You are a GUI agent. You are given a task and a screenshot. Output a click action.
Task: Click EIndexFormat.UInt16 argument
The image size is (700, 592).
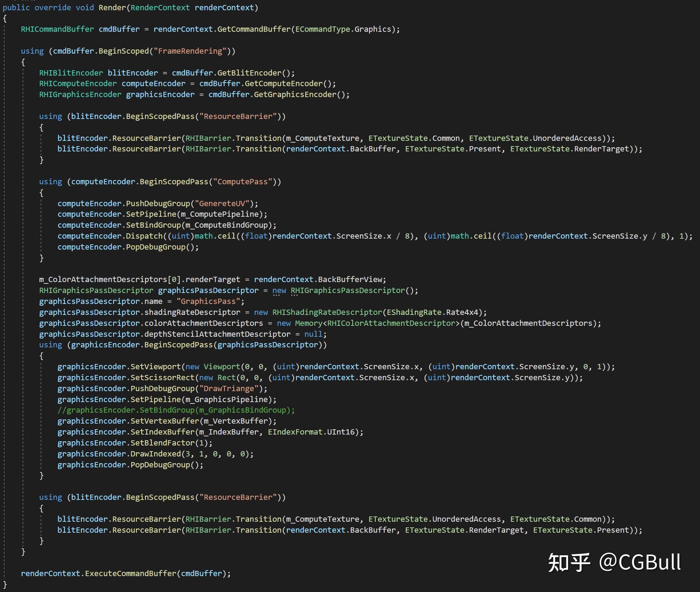click(x=311, y=432)
